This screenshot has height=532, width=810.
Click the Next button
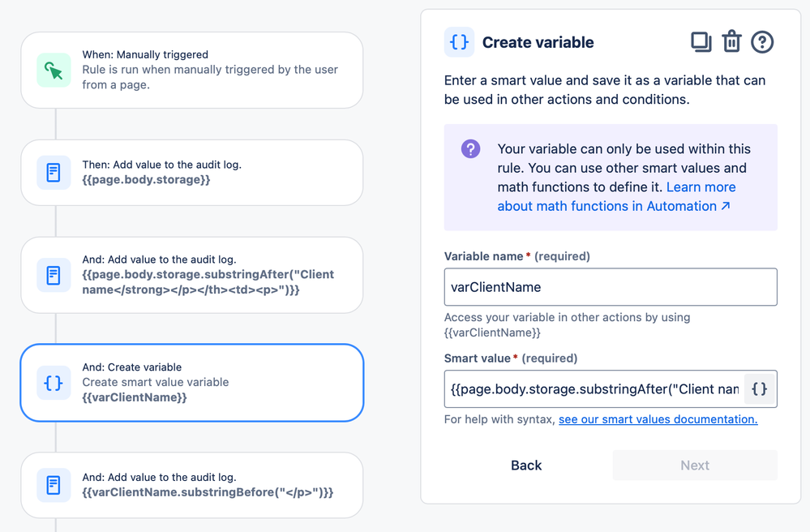click(x=694, y=466)
